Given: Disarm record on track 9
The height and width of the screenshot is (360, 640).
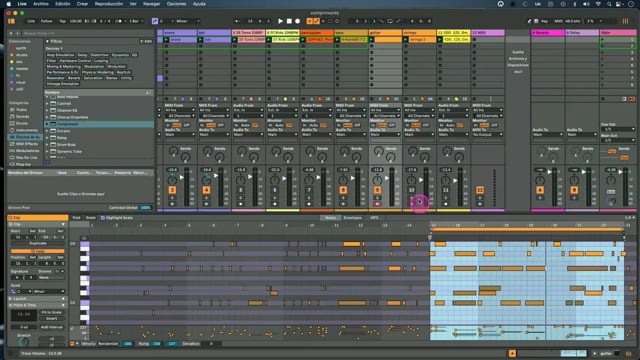Looking at the screenshot, I should click(x=377, y=204).
